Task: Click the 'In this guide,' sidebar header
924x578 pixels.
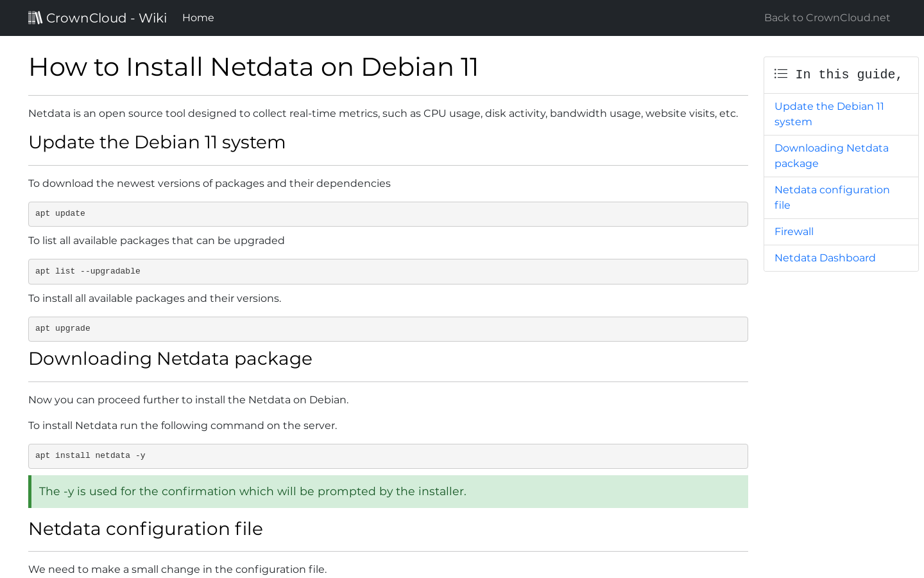Action: tap(841, 75)
